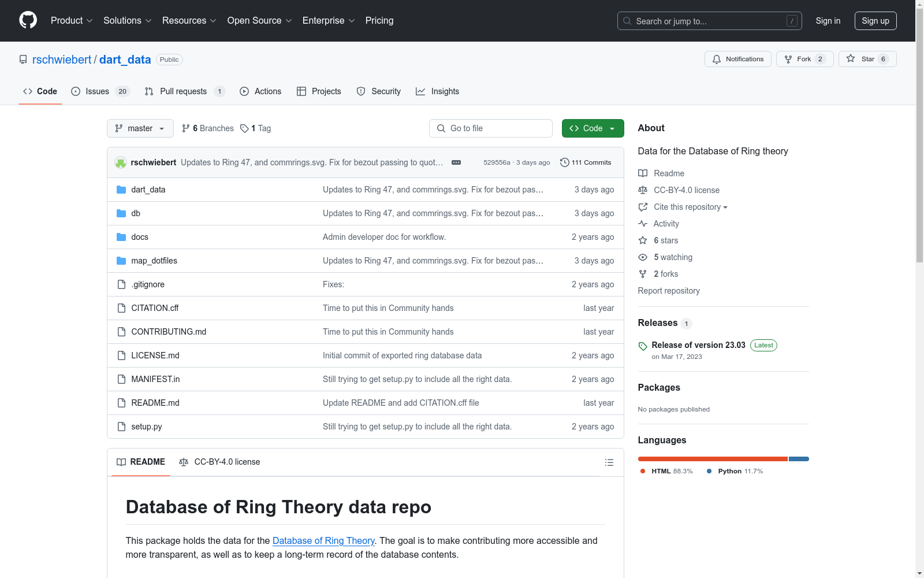Click the Search or jump to field
The height and width of the screenshot is (578, 924).
[x=710, y=21]
